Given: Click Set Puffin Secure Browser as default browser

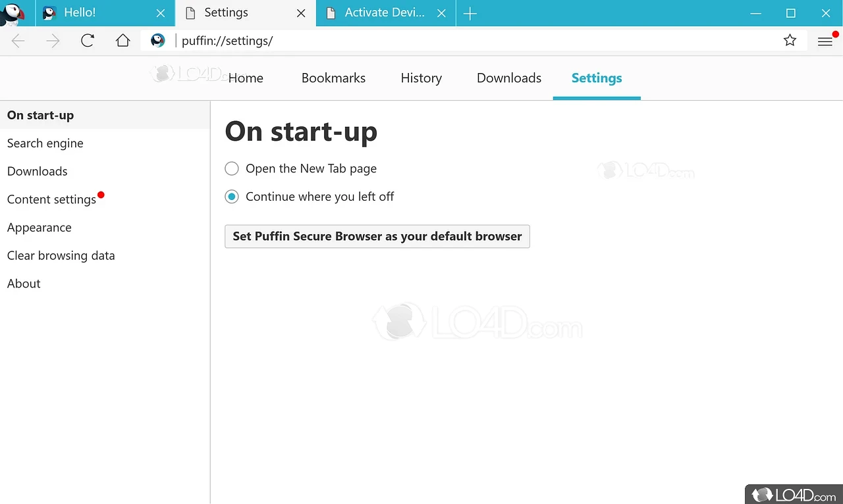Looking at the screenshot, I should [x=377, y=236].
